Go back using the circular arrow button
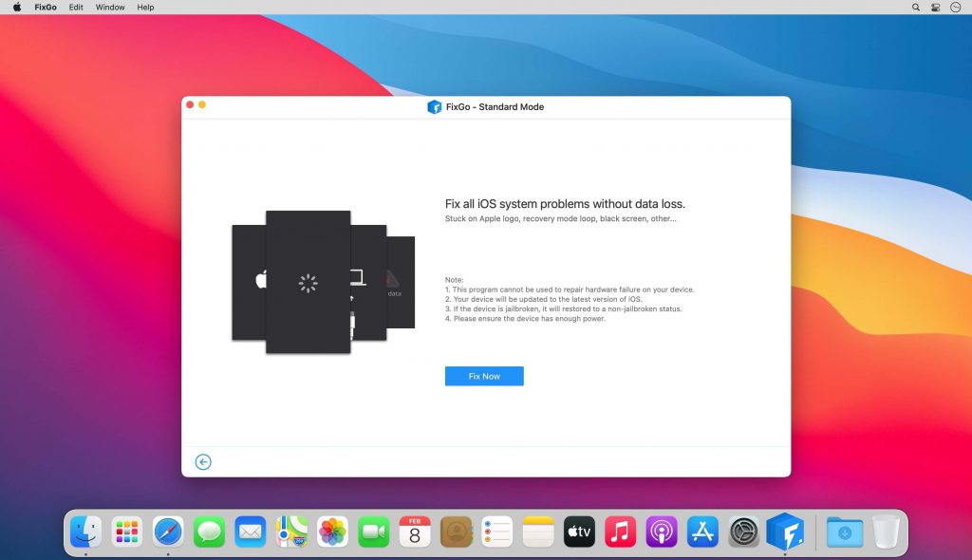The width and height of the screenshot is (972, 560). [203, 461]
